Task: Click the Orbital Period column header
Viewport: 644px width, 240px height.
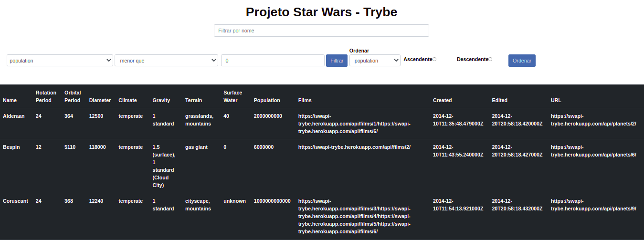Action: coord(73,96)
